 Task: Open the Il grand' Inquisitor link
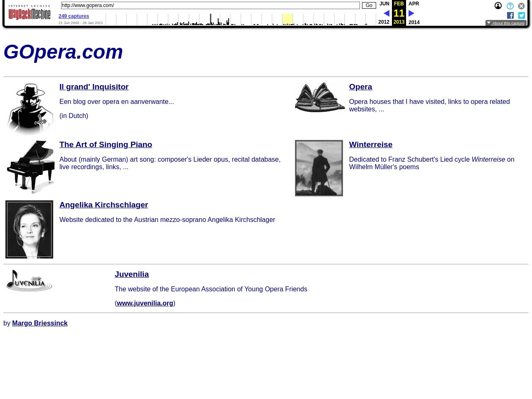pyautogui.click(x=94, y=87)
